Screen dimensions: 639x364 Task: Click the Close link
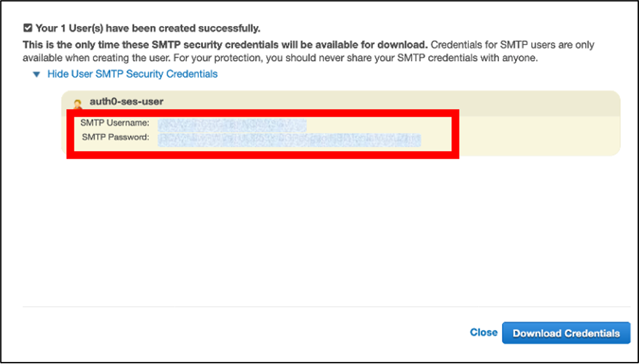(x=483, y=332)
